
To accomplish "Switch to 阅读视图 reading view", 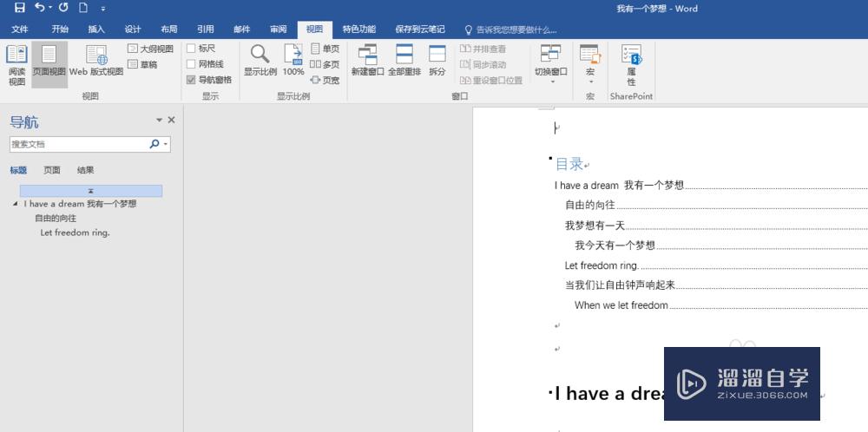I will point(16,65).
